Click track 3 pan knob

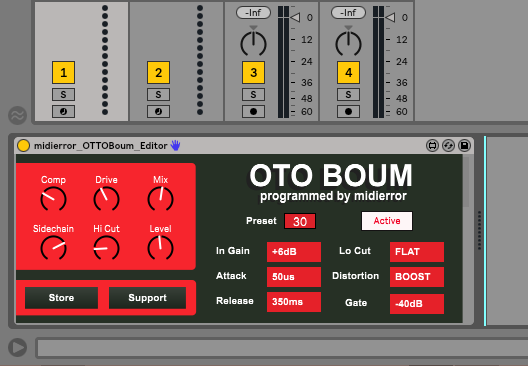coord(253,43)
